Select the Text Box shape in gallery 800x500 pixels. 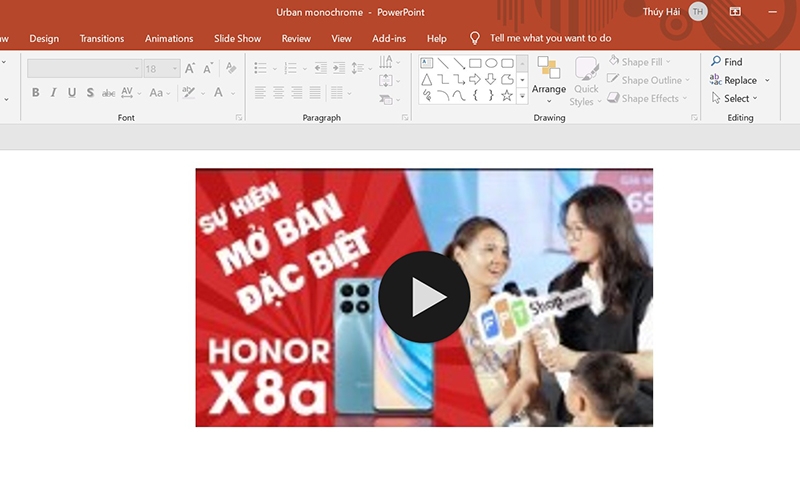click(427, 63)
